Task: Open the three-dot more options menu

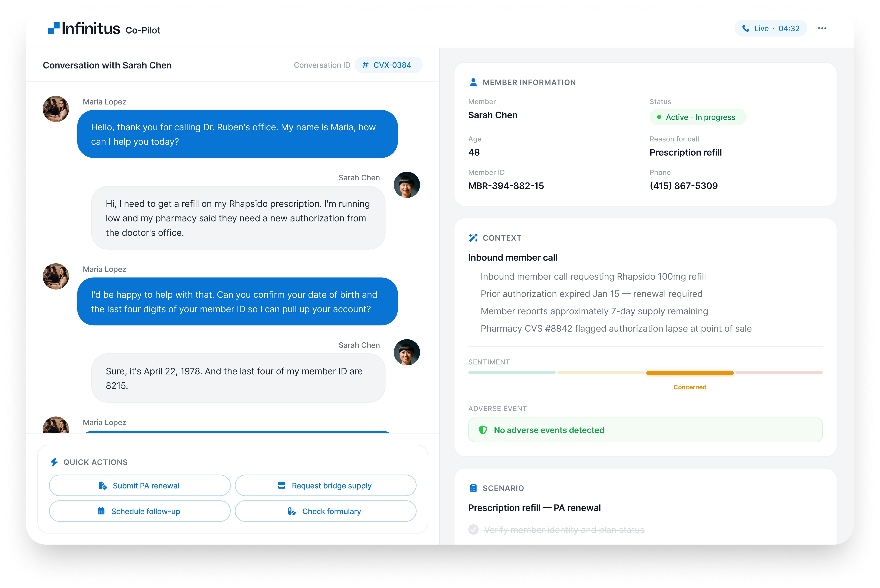Action: click(x=822, y=28)
